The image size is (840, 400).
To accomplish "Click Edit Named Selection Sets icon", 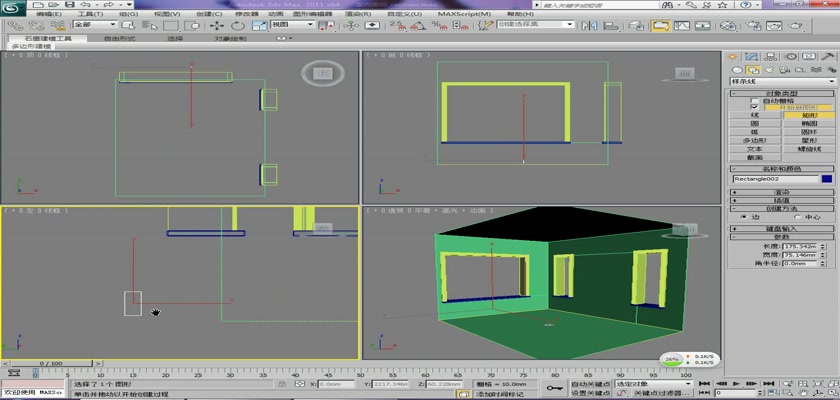I will click(485, 25).
